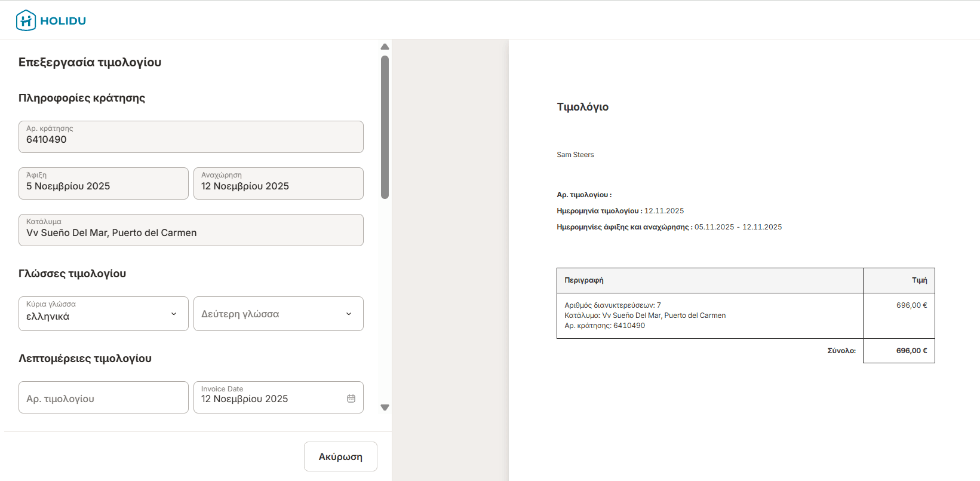980x481 pixels.
Task: Click the chevron in Δεύτερη γλώσσα selector
Action: coord(349,314)
